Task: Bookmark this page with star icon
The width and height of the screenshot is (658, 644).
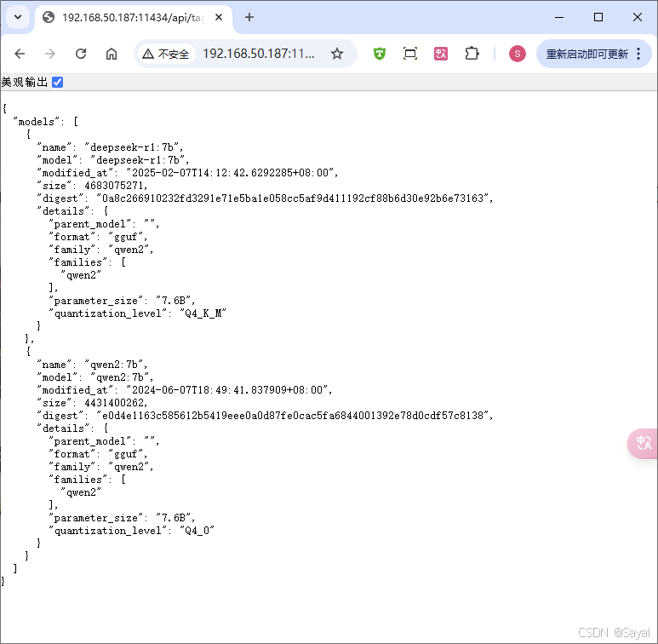Action: point(337,54)
